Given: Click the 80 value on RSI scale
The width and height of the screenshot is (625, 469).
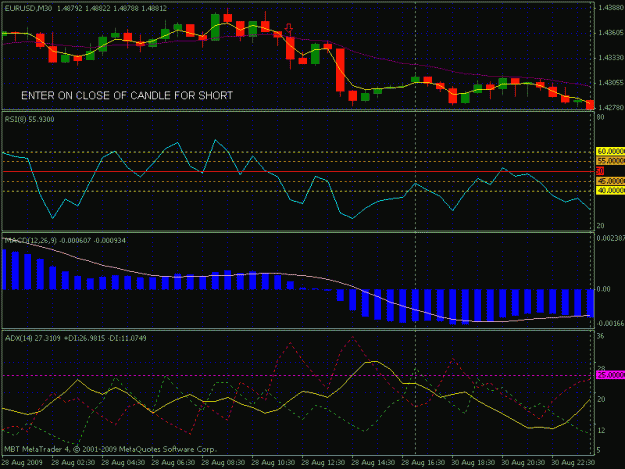Looking at the screenshot, I should 600,117.
